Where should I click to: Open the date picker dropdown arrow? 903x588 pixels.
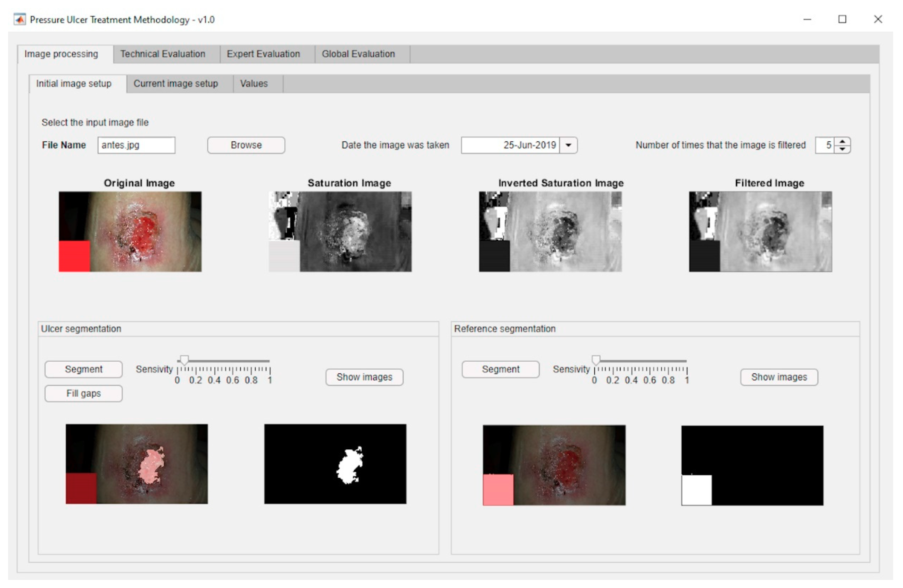tap(568, 145)
